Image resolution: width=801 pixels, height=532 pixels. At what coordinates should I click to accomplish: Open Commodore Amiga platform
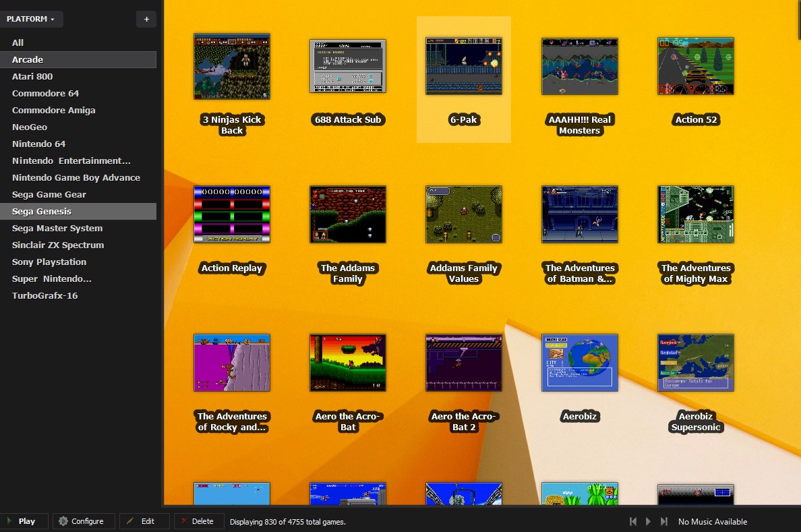point(54,110)
